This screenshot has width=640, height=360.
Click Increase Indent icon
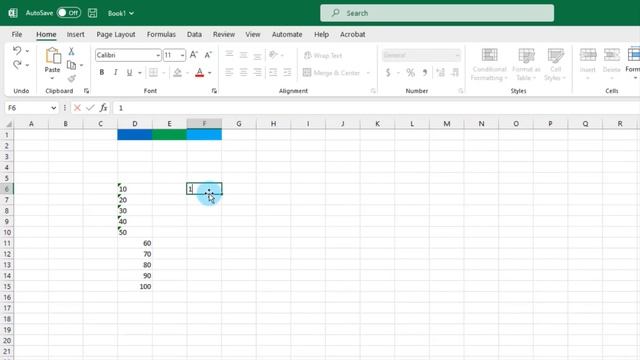[287, 73]
